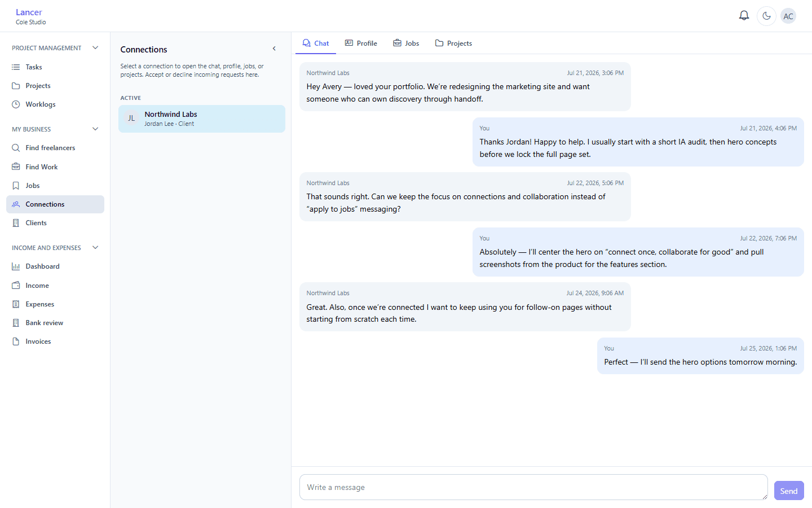Click the "Cole Studio" workspace name
Image resolution: width=812 pixels, height=508 pixels.
(31, 22)
